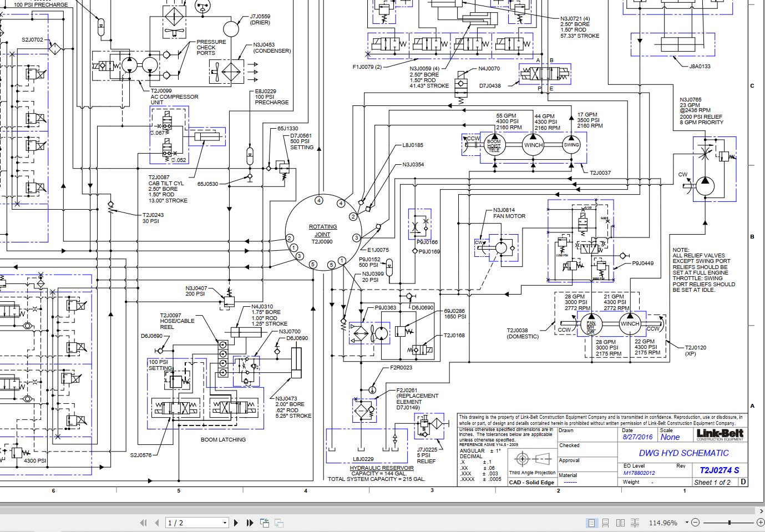The height and width of the screenshot is (532, 765).
Task: Click the 69J0286 1650 PSI label
Action: click(x=454, y=313)
